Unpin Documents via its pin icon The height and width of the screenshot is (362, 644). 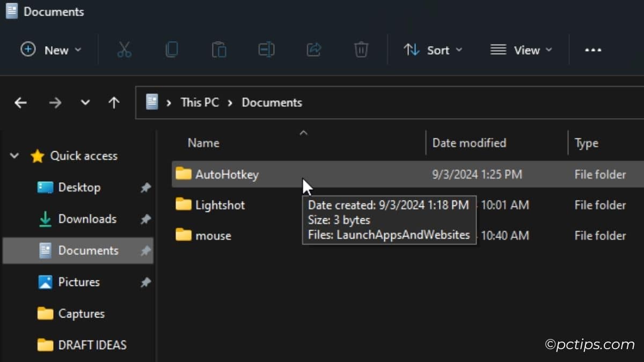click(x=145, y=250)
